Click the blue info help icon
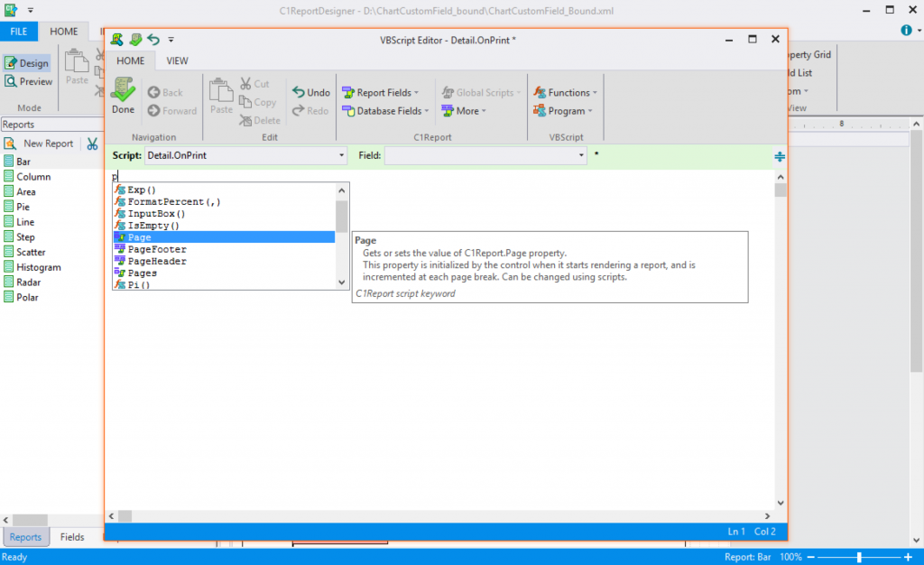 coord(906,31)
